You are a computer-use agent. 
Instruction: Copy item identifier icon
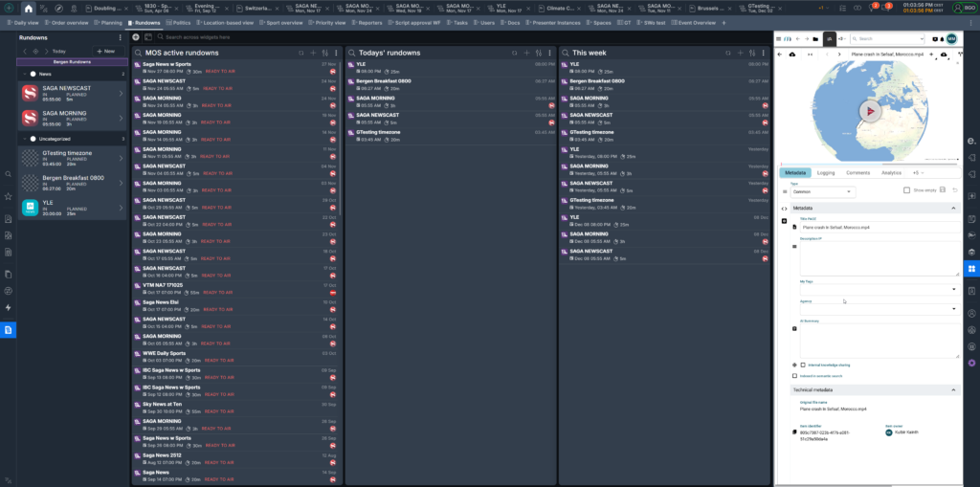tap(794, 432)
